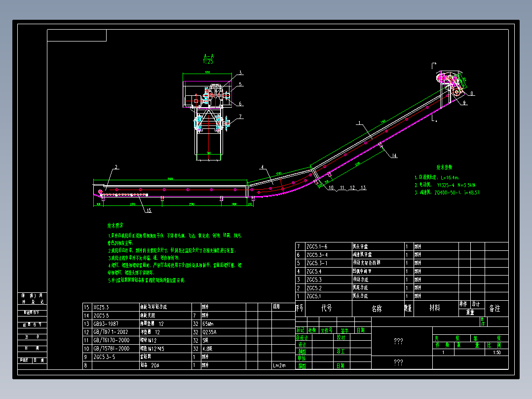Viewport: 532px width, 399px height.
Task: Click callout number 2 above horizontal section
Action: click(116, 167)
